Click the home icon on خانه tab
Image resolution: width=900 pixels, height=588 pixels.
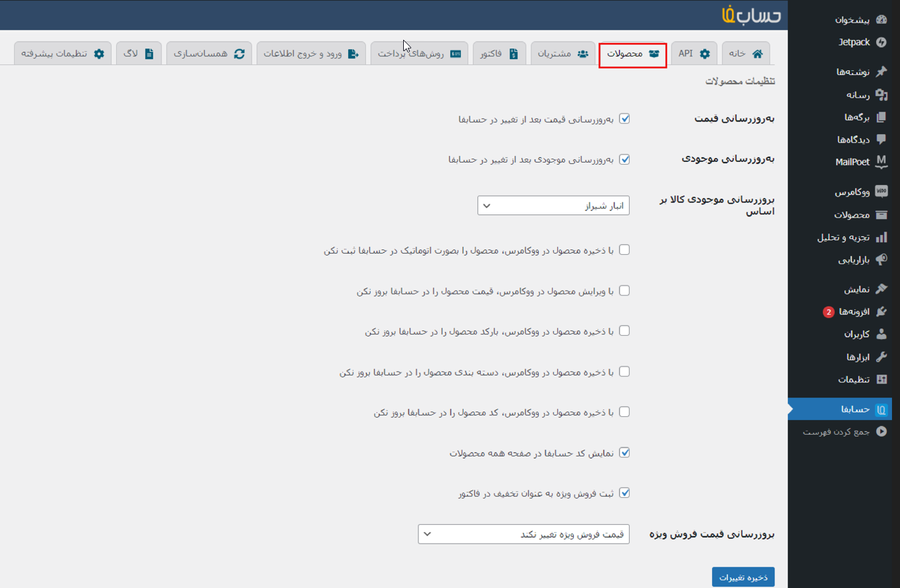[x=757, y=54]
